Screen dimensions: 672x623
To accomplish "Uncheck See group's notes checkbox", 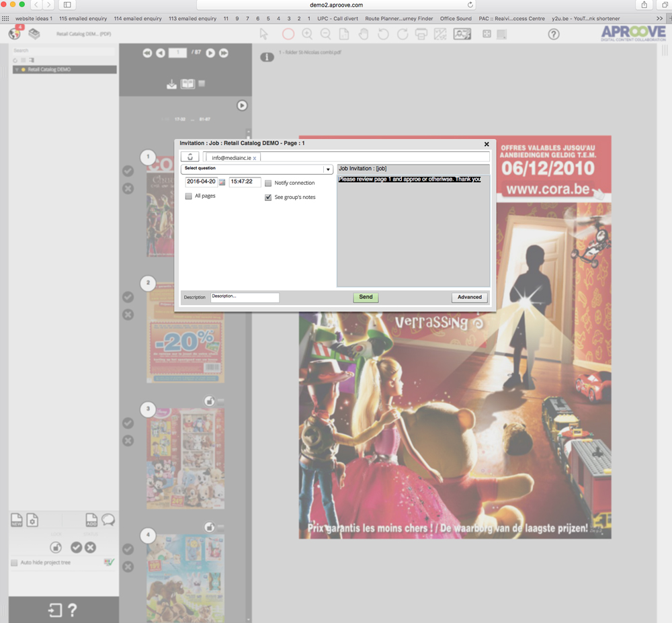I will click(x=268, y=197).
